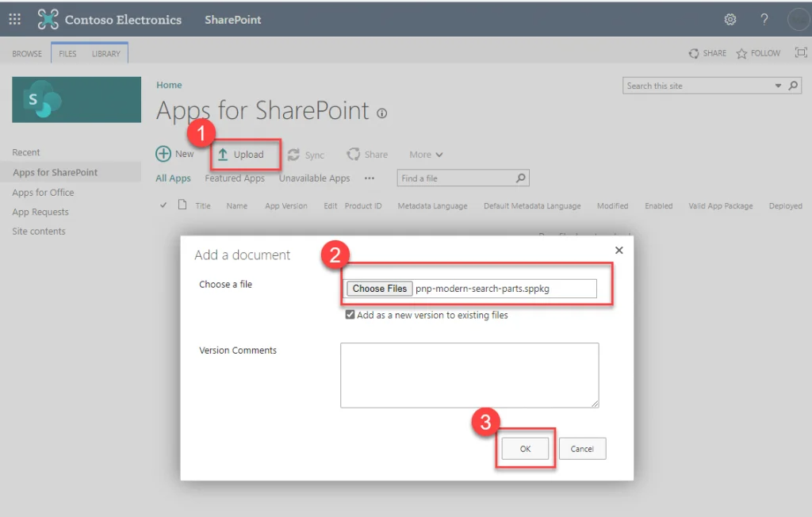Toggle focus on content icon

pyautogui.click(x=801, y=52)
